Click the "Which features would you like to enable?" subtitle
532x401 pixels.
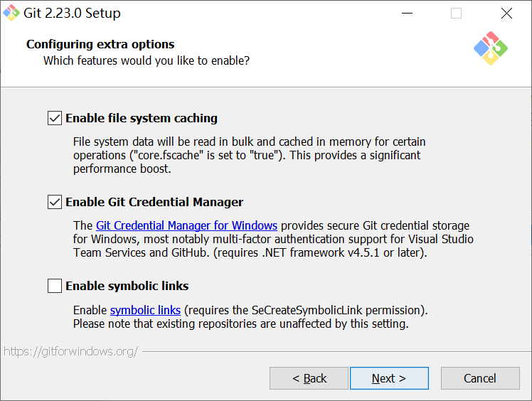pyautogui.click(x=147, y=60)
